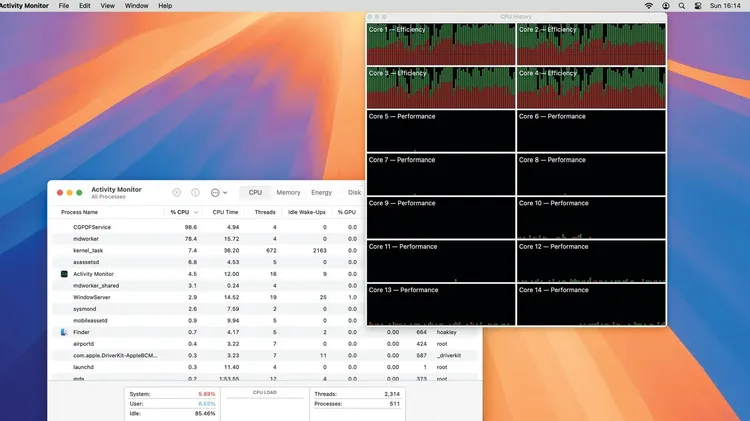The width and height of the screenshot is (750, 421).
Task: Click the System percentage value 5.89%
Action: point(207,394)
